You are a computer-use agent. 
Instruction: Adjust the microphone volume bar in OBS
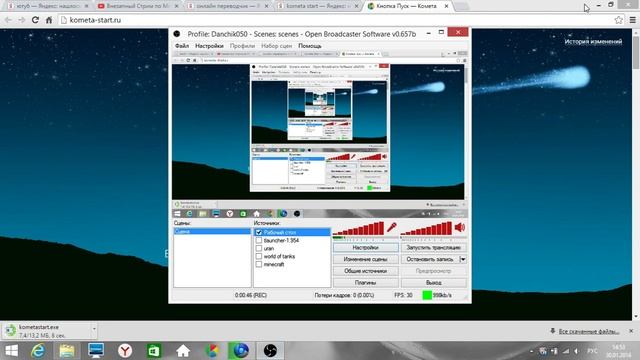tap(359, 228)
